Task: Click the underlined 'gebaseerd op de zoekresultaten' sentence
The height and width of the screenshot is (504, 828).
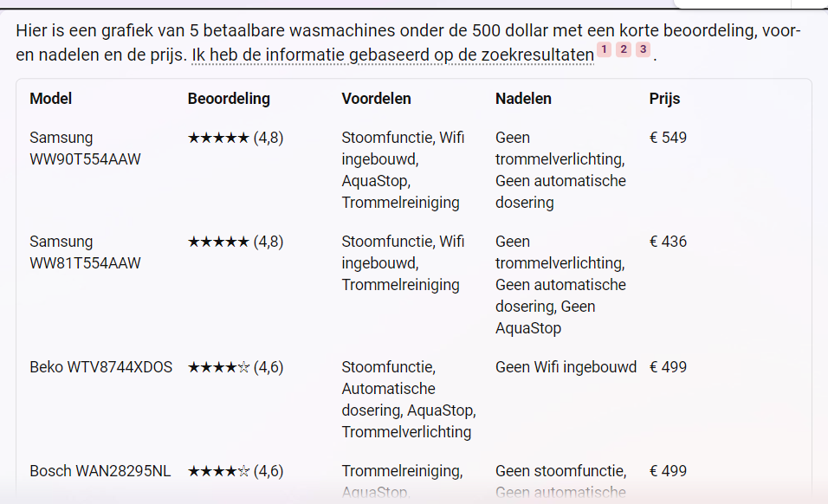Action: tap(392, 55)
